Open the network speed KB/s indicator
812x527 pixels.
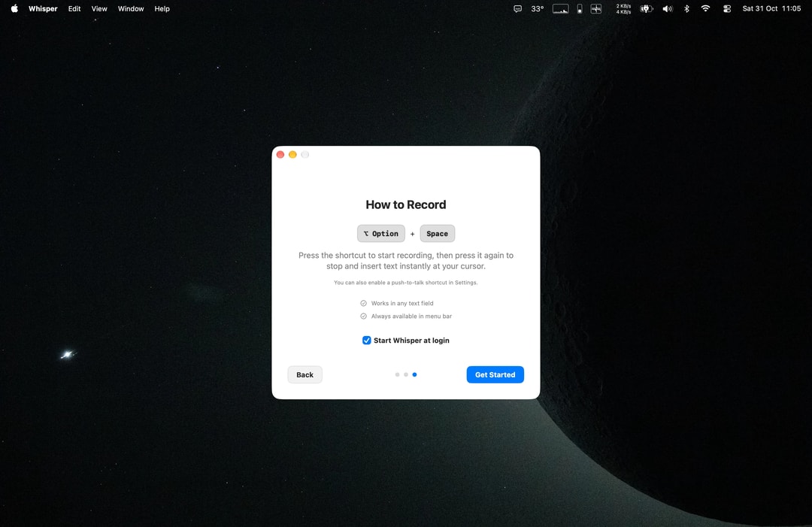623,9
